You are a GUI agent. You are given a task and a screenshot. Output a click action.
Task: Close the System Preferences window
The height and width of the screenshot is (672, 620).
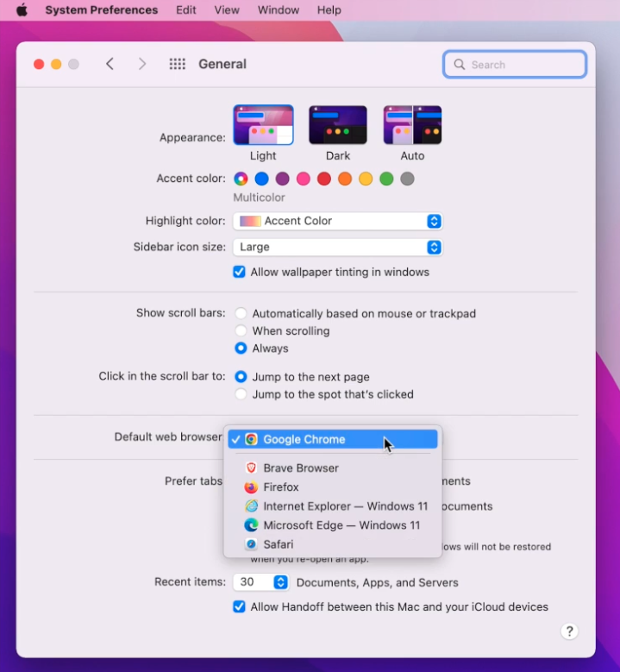pyautogui.click(x=39, y=65)
